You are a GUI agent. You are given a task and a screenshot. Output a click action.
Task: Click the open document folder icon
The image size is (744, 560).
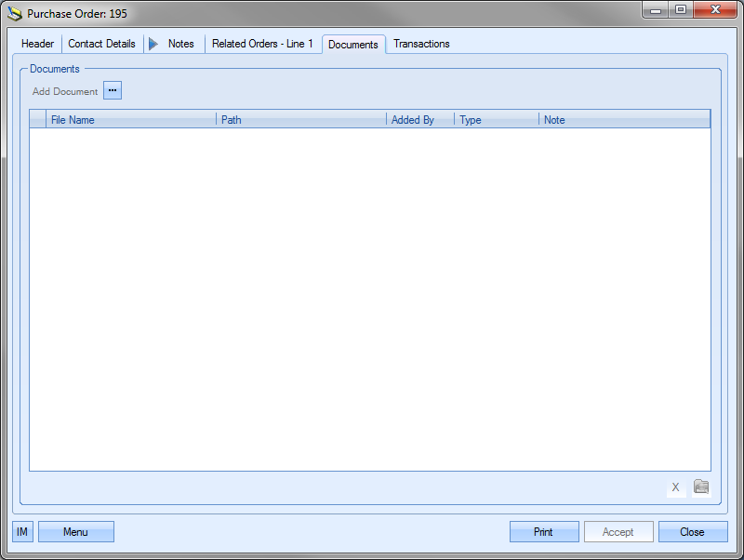point(701,487)
